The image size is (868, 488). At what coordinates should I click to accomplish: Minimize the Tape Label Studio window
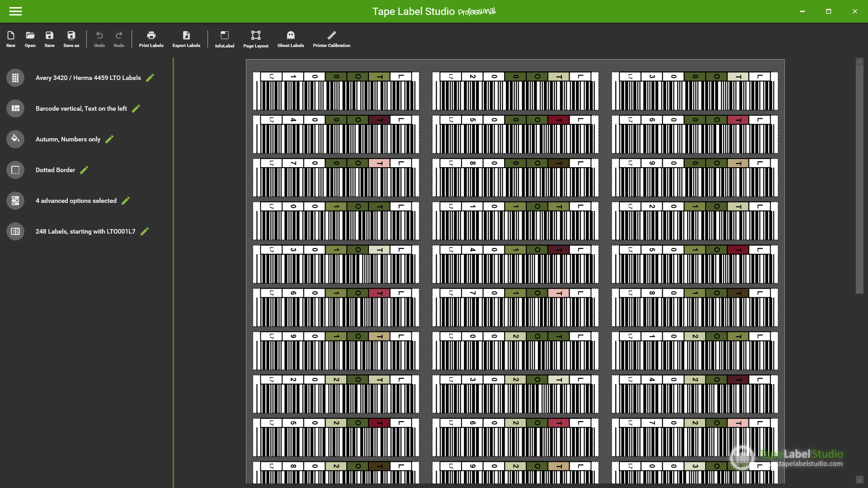click(x=802, y=11)
